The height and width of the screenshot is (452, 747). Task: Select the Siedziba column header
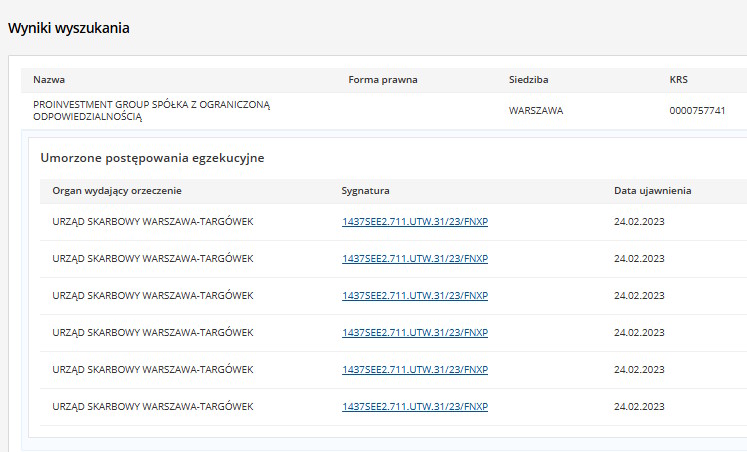[x=528, y=79]
